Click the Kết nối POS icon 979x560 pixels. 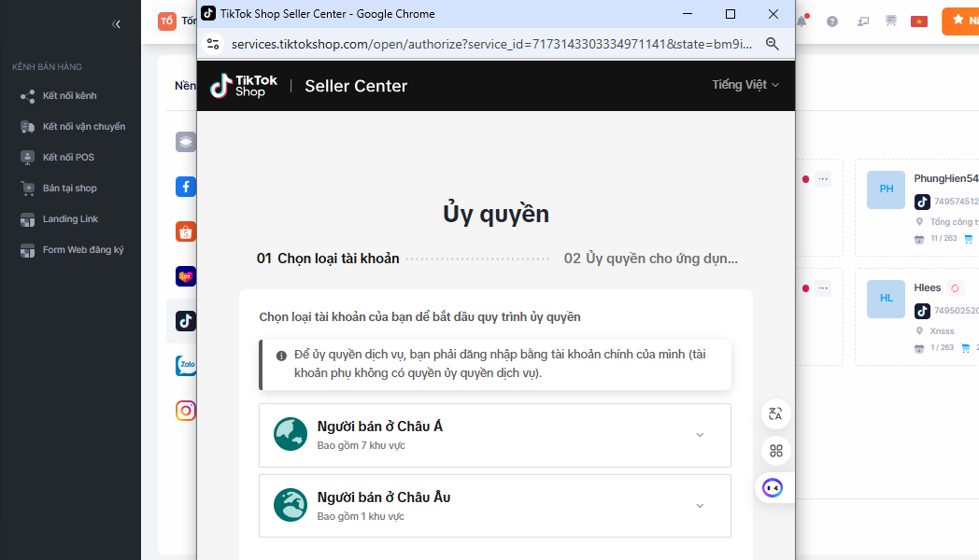(27, 158)
